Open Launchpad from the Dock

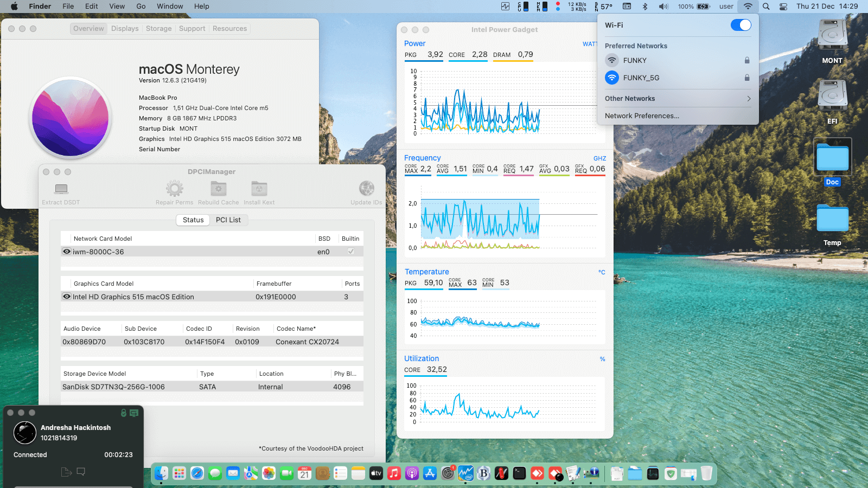179,473
